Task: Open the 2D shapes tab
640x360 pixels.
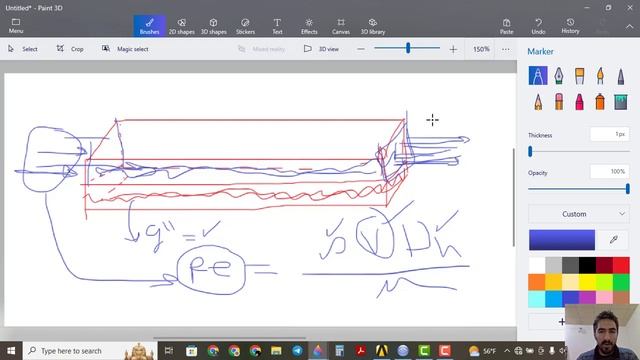Action: point(182,26)
